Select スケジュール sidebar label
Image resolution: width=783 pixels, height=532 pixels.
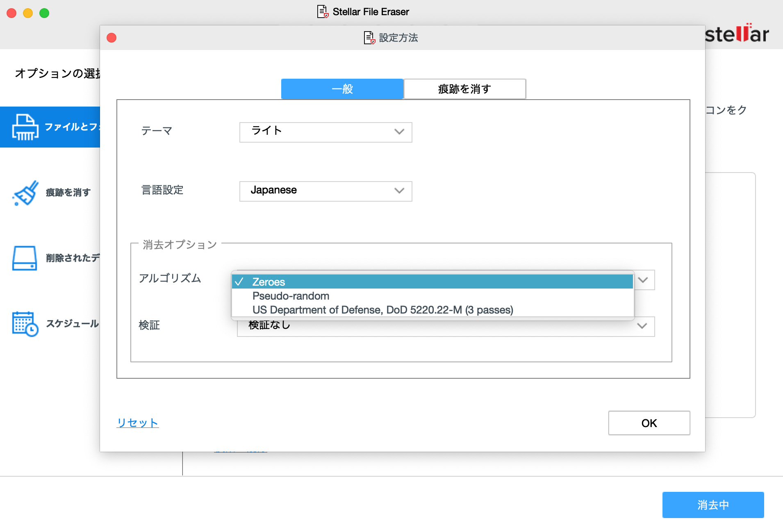(x=72, y=323)
